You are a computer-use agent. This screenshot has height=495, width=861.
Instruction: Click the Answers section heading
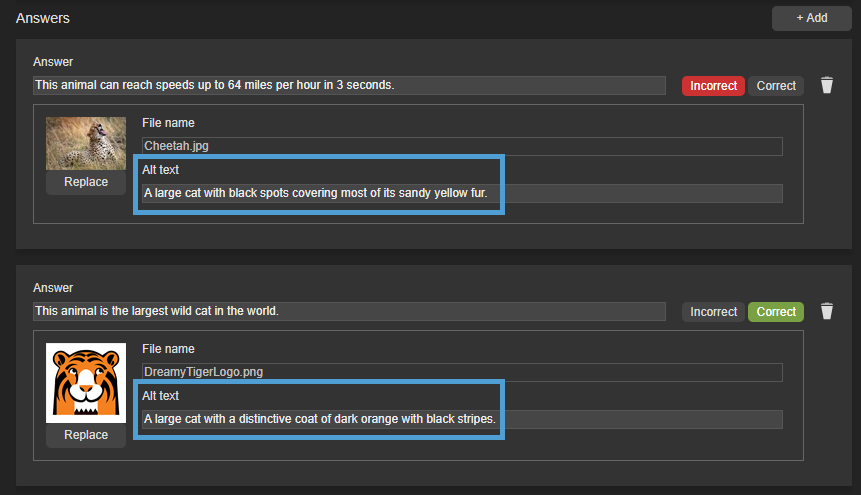pyautogui.click(x=43, y=18)
